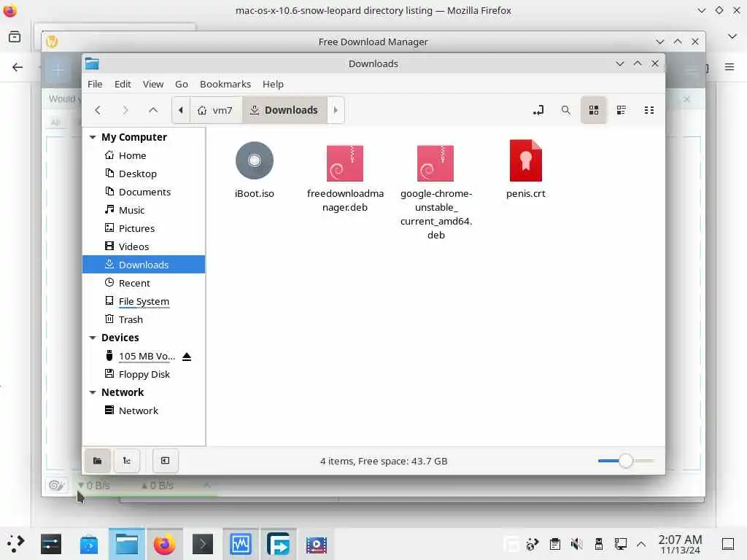The height and width of the screenshot is (560, 747).
Task: Open the terminal from the taskbar
Action: (203, 544)
